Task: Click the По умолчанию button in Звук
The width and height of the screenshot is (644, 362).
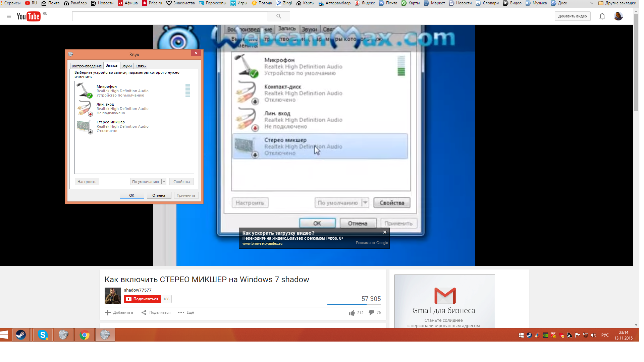Action: pyautogui.click(x=146, y=182)
